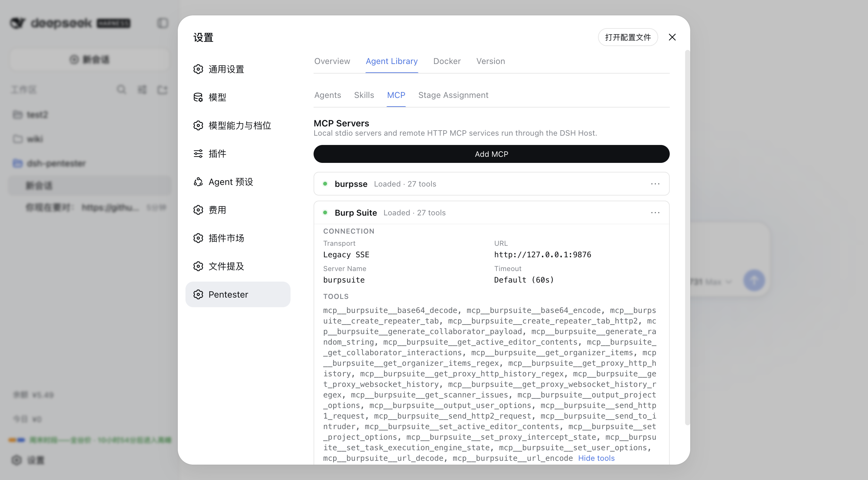The height and width of the screenshot is (480, 868).
Task: Open the dsh-pentester folder in the main window
Action: click(x=90, y=163)
